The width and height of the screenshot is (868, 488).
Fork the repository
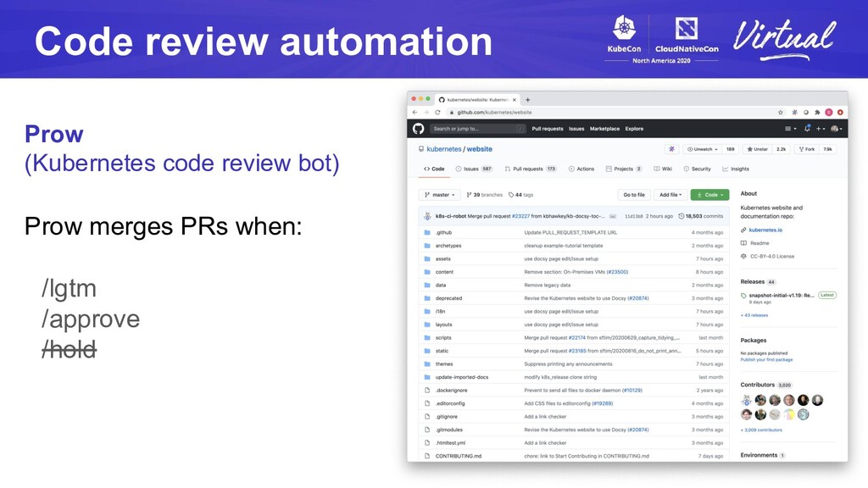click(x=807, y=149)
